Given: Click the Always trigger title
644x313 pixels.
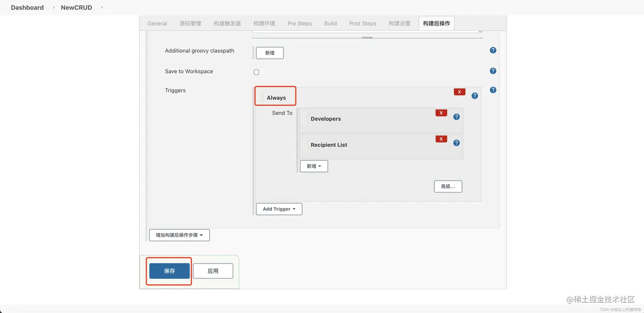Looking at the screenshot, I should 276,98.
